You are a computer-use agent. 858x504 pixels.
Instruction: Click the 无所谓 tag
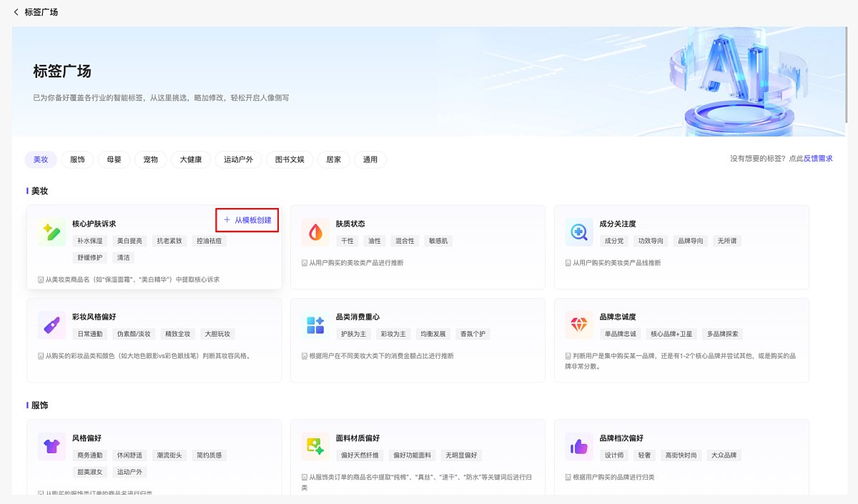[x=728, y=241]
